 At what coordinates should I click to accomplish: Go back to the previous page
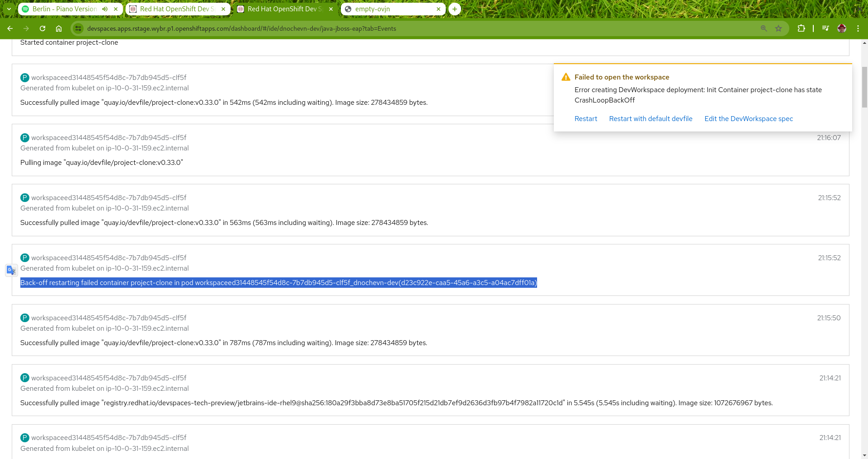click(10, 28)
